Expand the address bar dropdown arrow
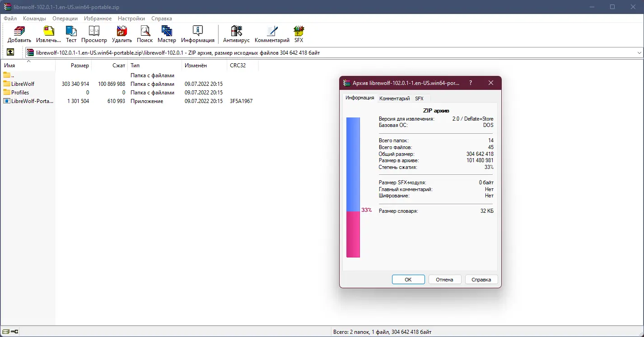The image size is (644, 337). 639,53
